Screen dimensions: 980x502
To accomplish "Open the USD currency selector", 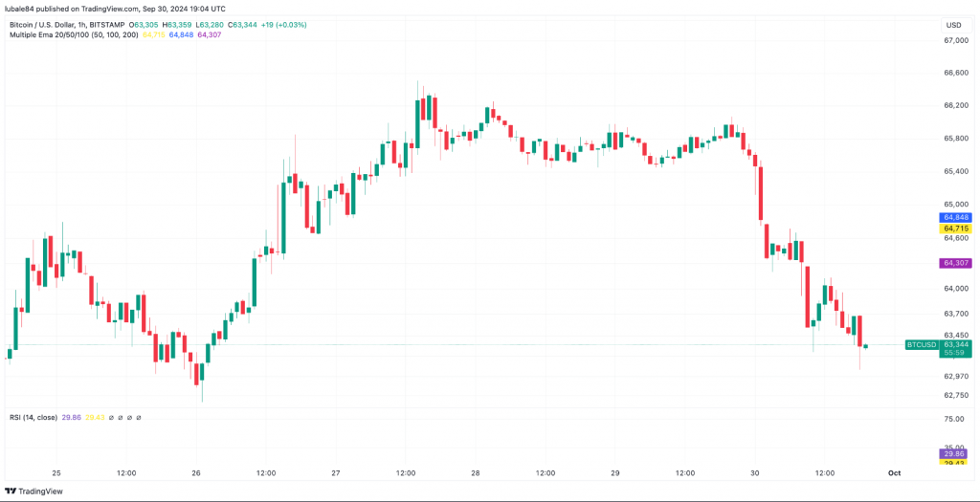I will coord(953,24).
